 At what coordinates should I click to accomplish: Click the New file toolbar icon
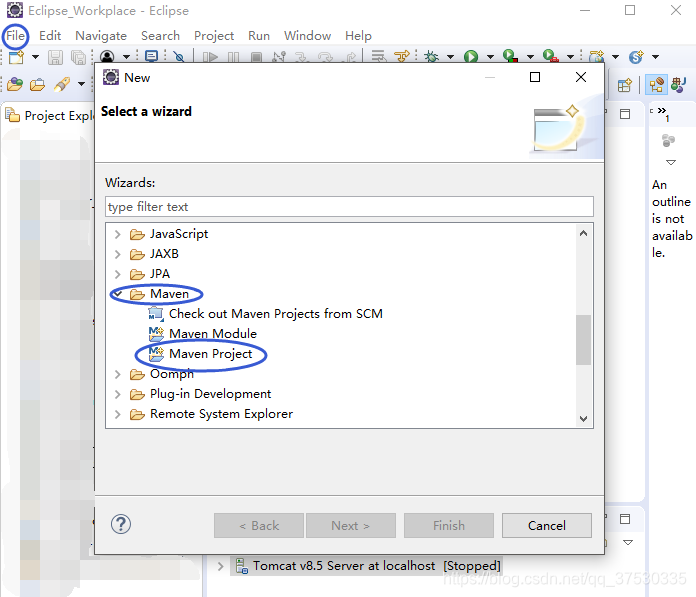point(16,57)
